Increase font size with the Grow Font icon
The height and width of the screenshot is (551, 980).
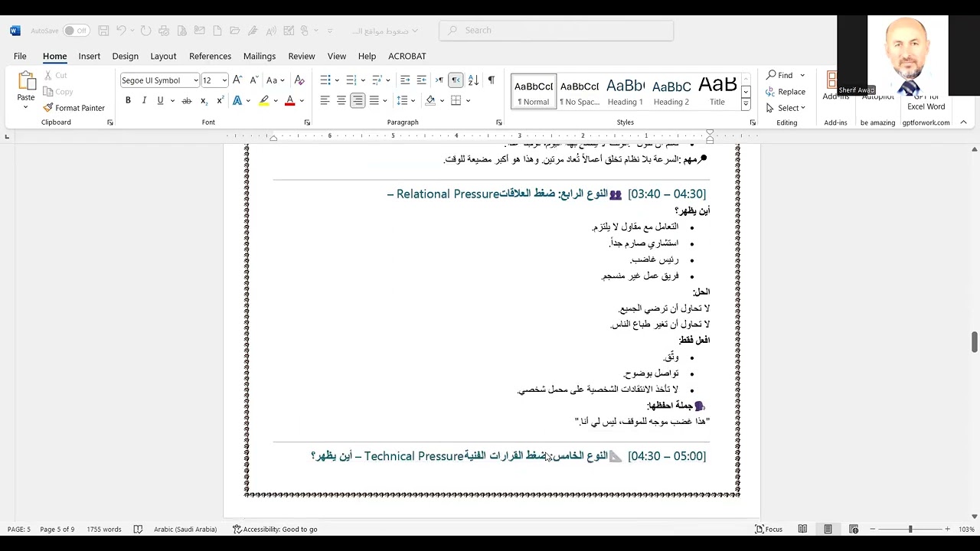[237, 80]
